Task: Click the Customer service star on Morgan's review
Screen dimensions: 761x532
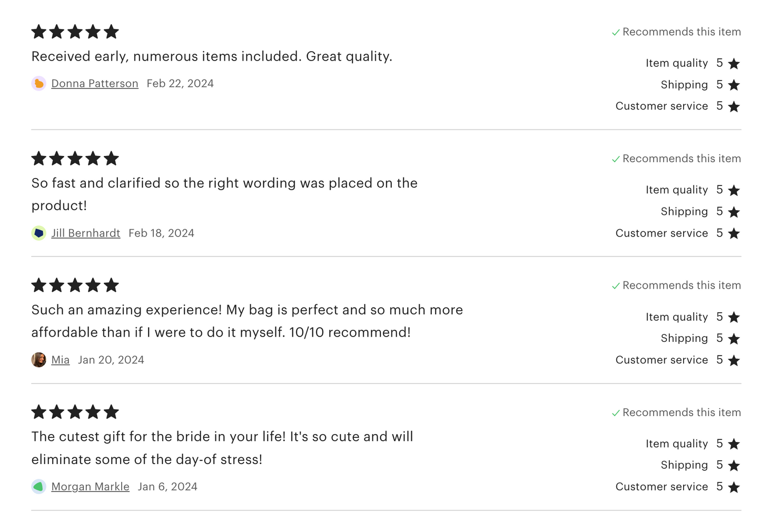Action: [734, 487]
